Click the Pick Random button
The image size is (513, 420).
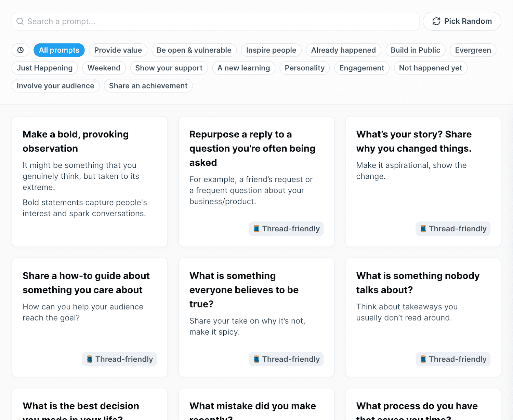462,21
